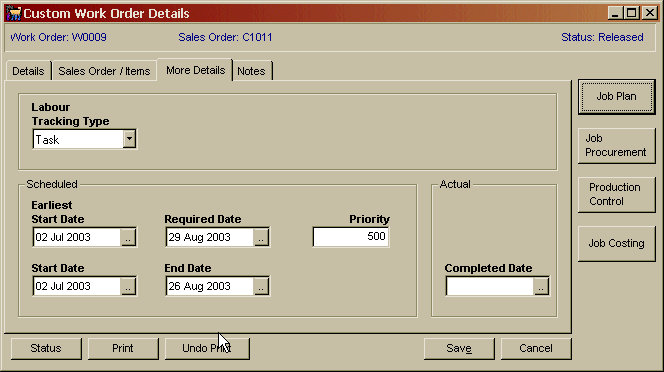This screenshot has width=664, height=372.
Task: Minimize the Custom Work Order Details window
Action: coord(615,13)
